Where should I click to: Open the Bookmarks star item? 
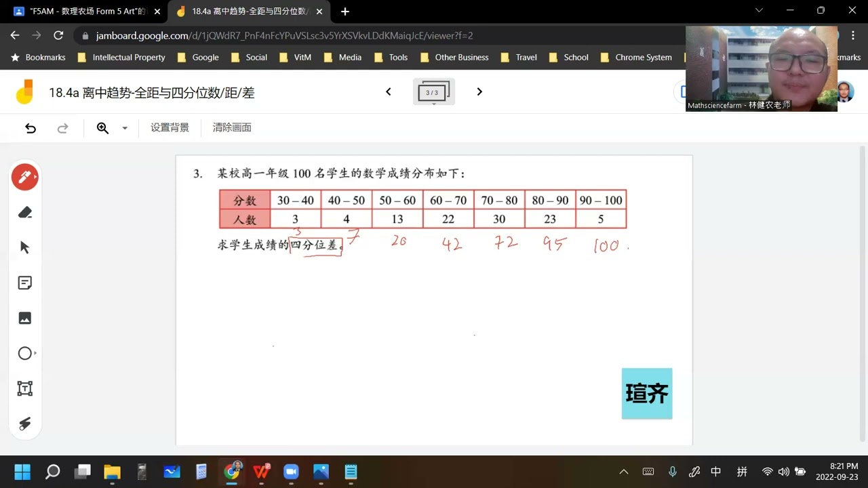pyautogui.click(x=39, y=58)
